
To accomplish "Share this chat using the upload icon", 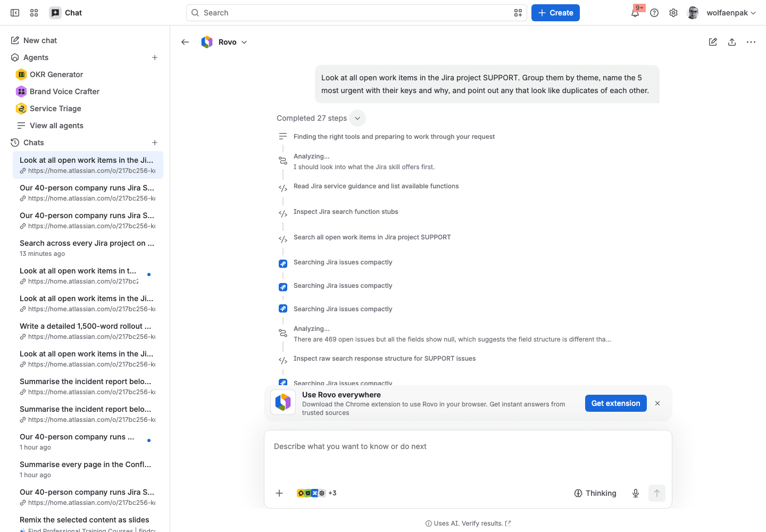I will 732,42.
